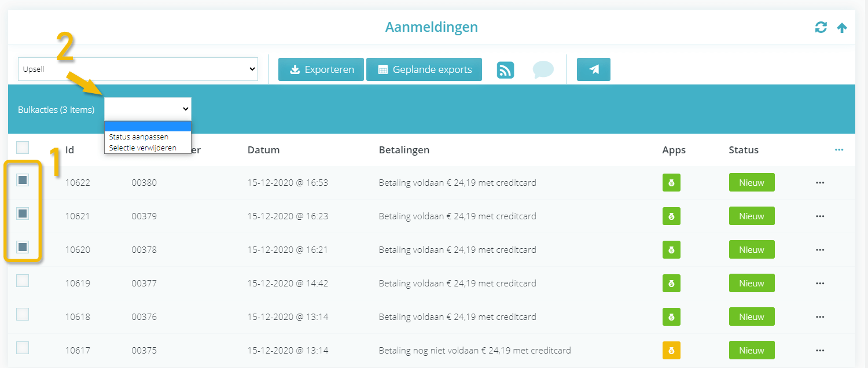868x368 pixels.
Task: Click the Status column header
Action: coord(744,150)
